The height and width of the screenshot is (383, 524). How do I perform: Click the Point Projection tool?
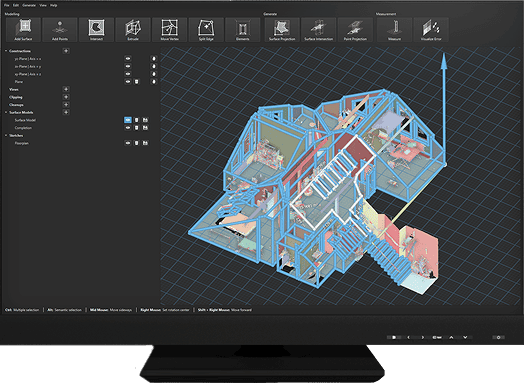tap(355, 30)
